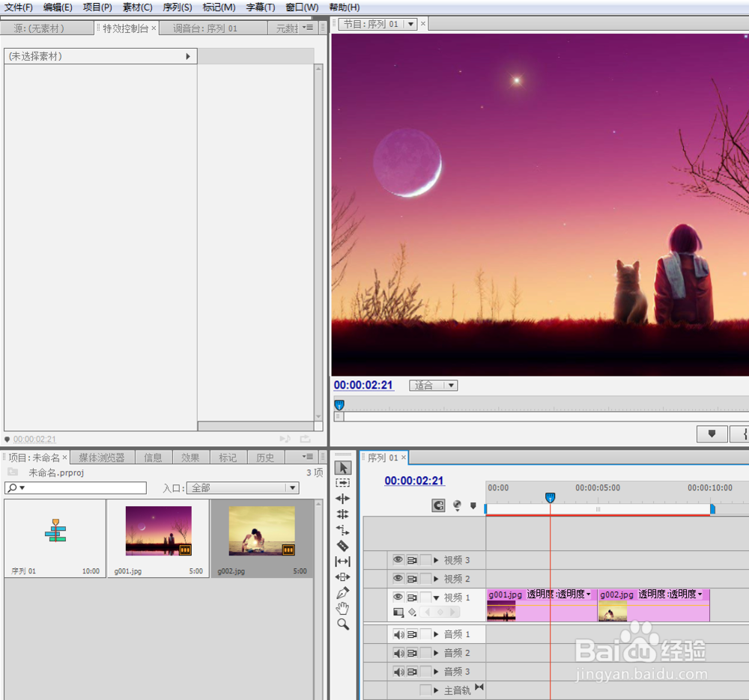Expand the 视频 3 track
The height and width of the screenshot is (700, 749).
click(x=436, y=559)
